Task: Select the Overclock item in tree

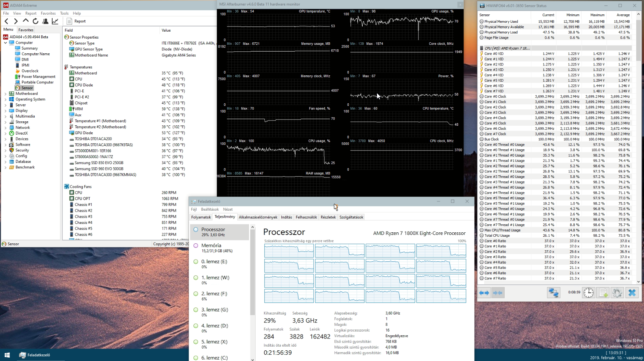Action: tap(30, 71)
